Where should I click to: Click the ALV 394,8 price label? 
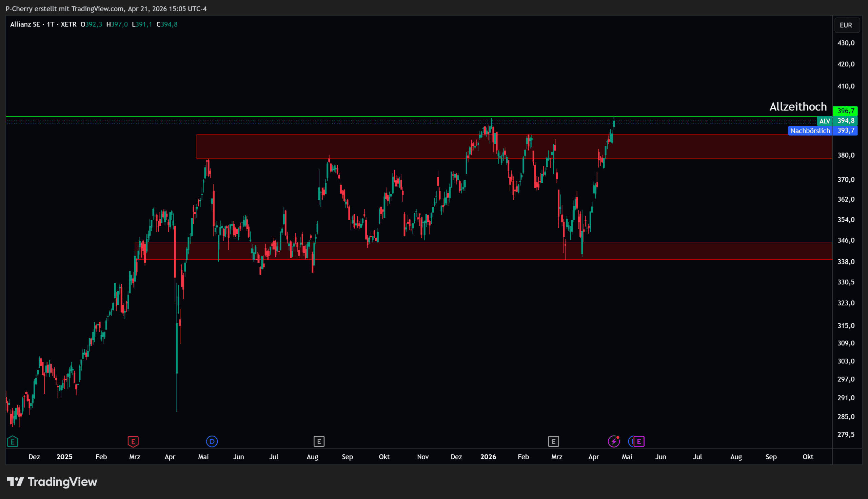837,121
